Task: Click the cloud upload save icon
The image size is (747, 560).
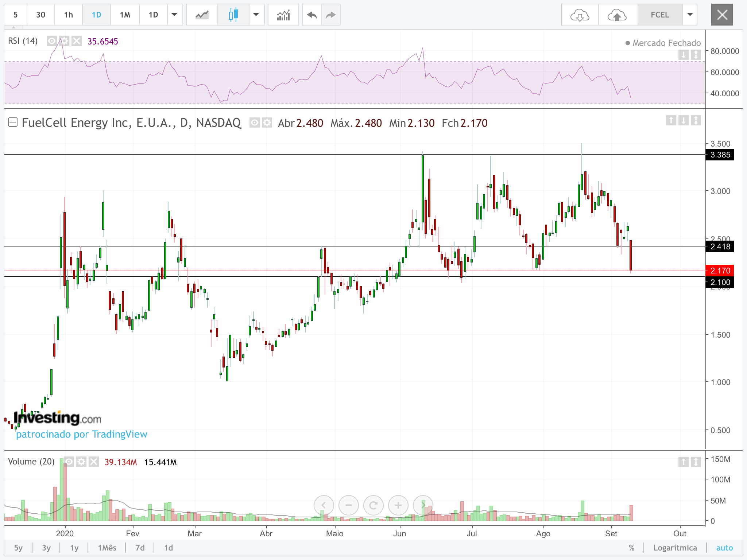Action: coord(617,15)
